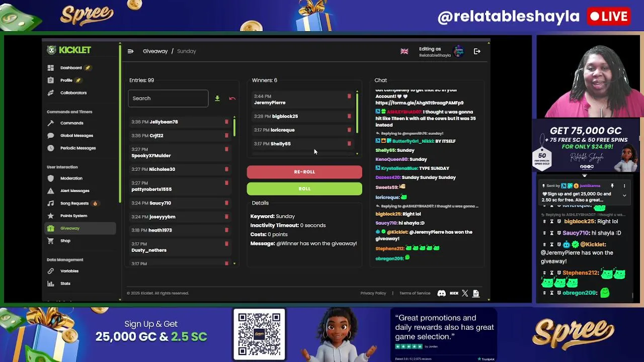Click the green download entries icon
The width and height of the screenshot is (644, 362).
tap(217, 99)
